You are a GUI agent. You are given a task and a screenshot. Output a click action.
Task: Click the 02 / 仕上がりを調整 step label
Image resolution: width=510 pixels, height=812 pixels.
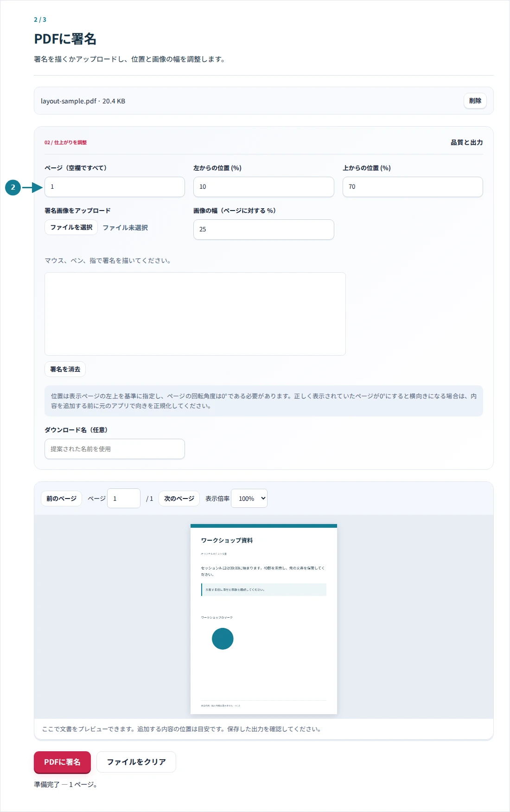click(x=65, y=142)
